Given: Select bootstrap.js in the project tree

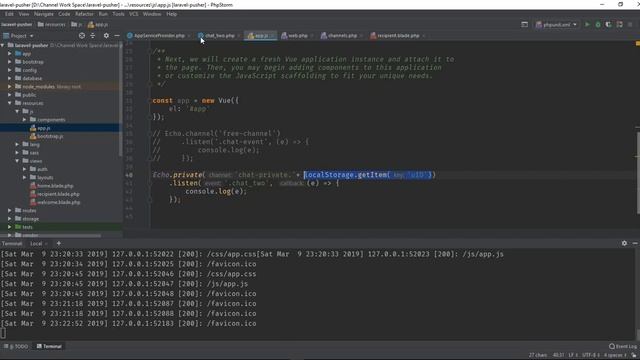Looking at the screenshot, I should pyautogui.click(x=50, y=136).
